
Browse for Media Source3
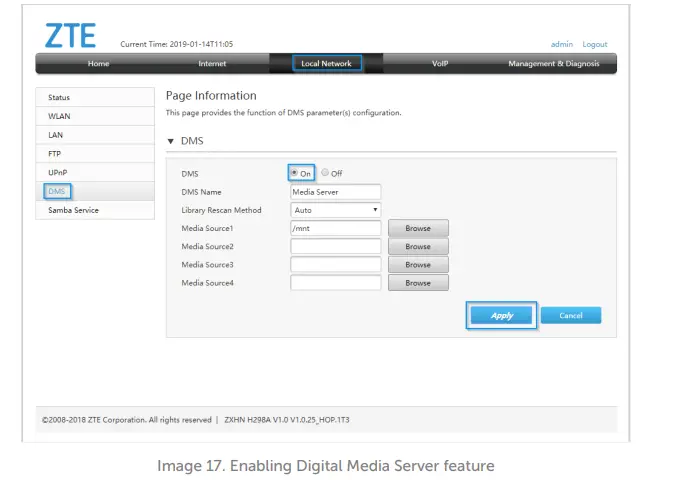[x=418, y=265]
